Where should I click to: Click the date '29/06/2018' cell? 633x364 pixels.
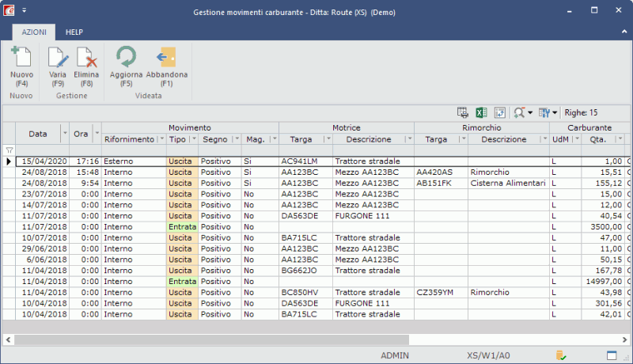[x=43, y=248]
